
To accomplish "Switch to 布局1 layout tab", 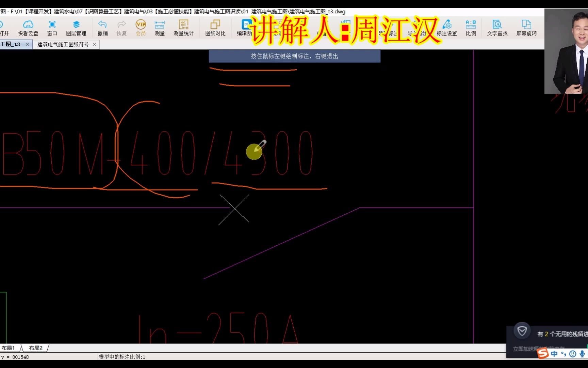I will (9, 348).
